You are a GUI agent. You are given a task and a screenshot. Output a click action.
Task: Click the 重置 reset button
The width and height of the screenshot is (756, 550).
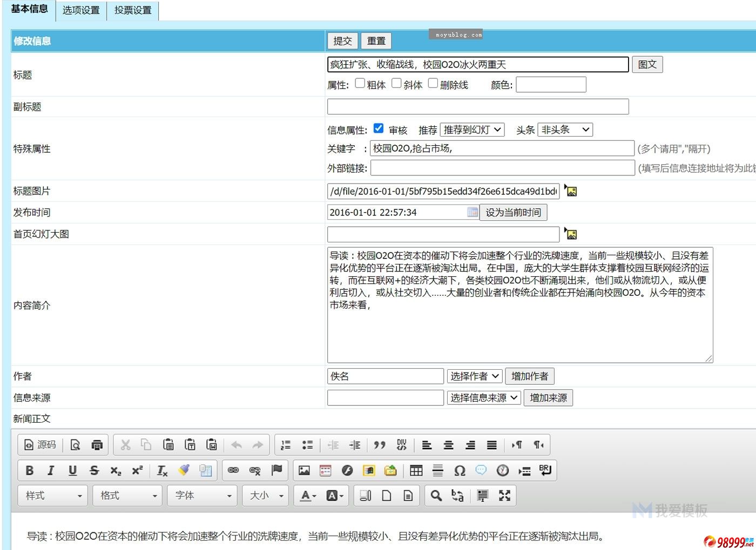pyautogui.click(x=376, y=41)
